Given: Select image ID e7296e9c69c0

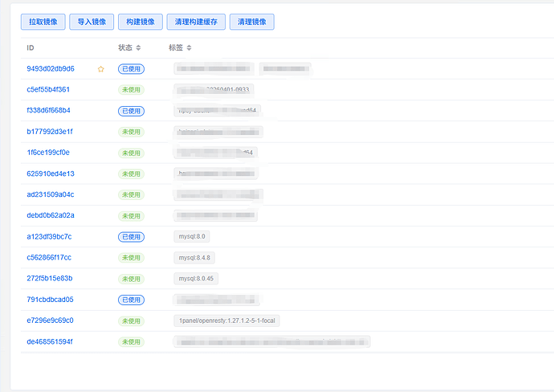Looking at the screenshot, I should [x=50, y=321].
